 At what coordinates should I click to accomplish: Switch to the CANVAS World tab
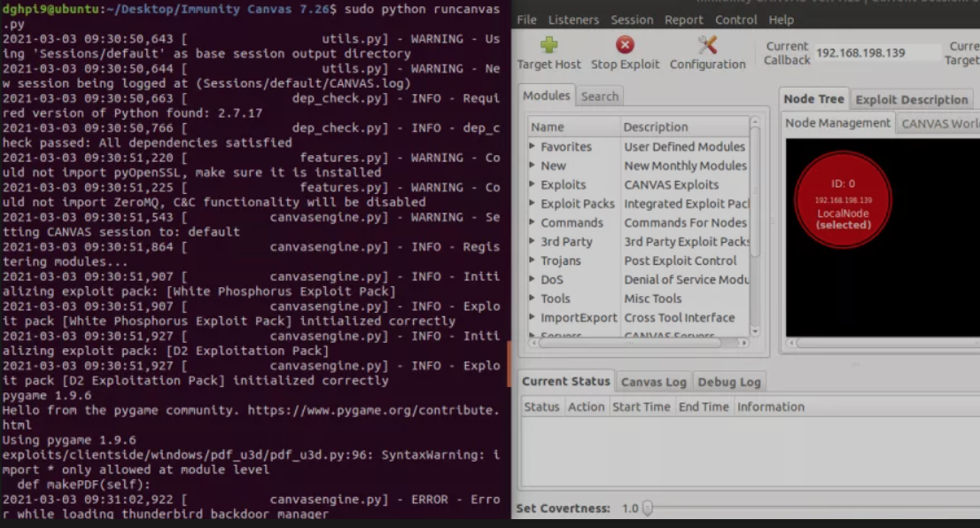coord(938,124)
